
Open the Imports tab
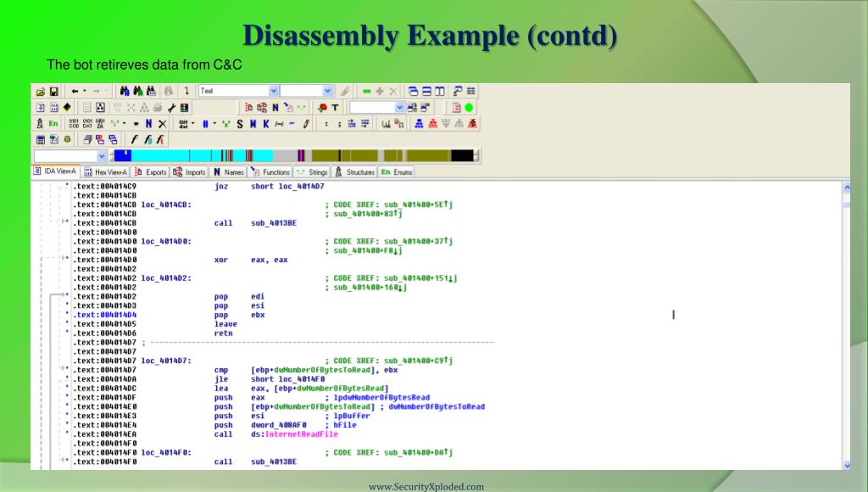coord(189,172)
